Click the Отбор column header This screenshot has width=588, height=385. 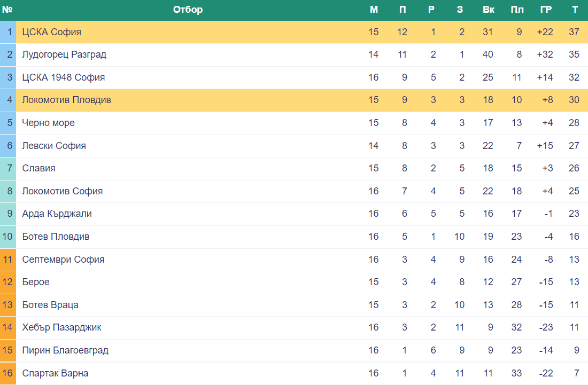(188, 10)
